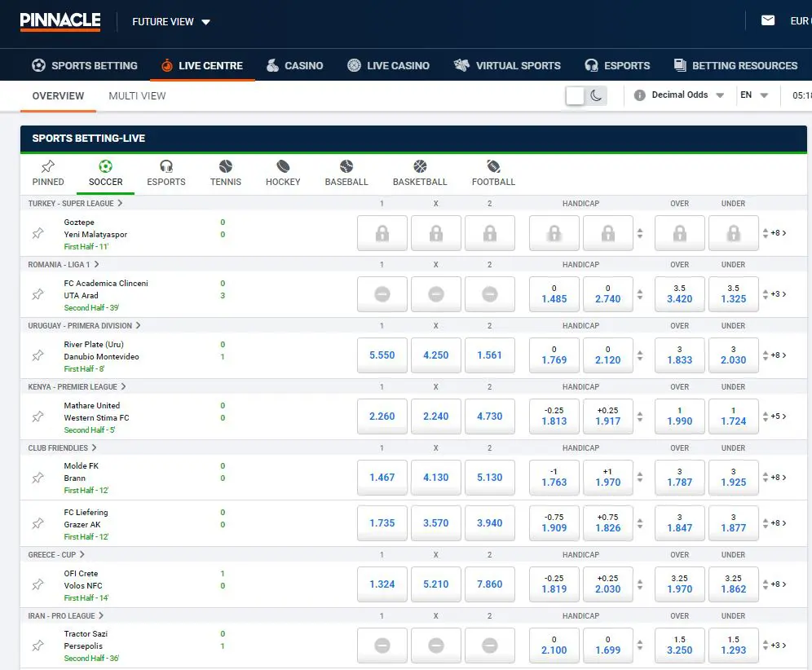Pin the FC Academica Clinceni match
This screenshot has width=812, height=670.
pos(38,294)
